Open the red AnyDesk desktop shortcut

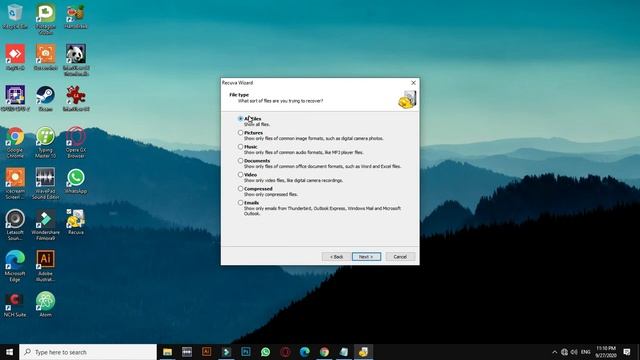pyautogui.click(x=15, y=58)
